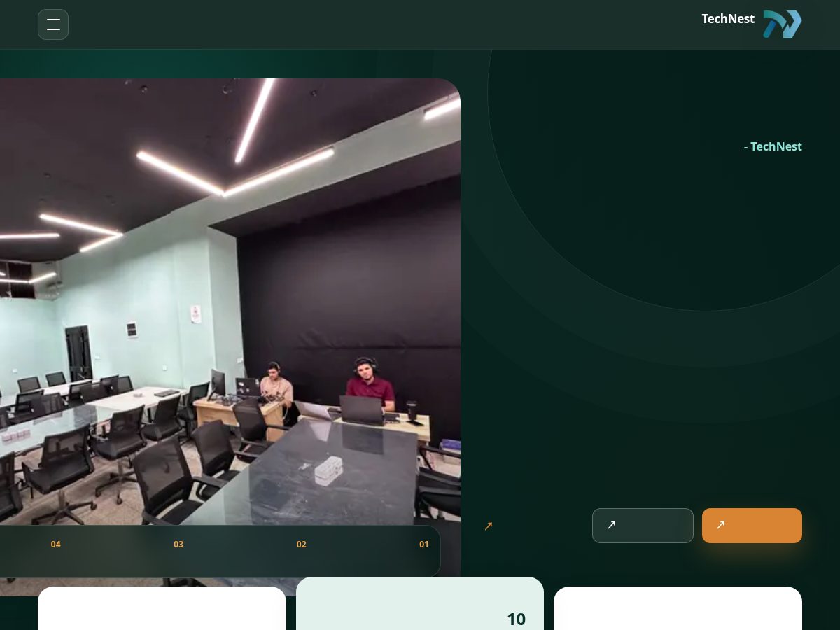Screen dimensions: 840x630
Task: Select slide marker 01
Action: point(424,544)
